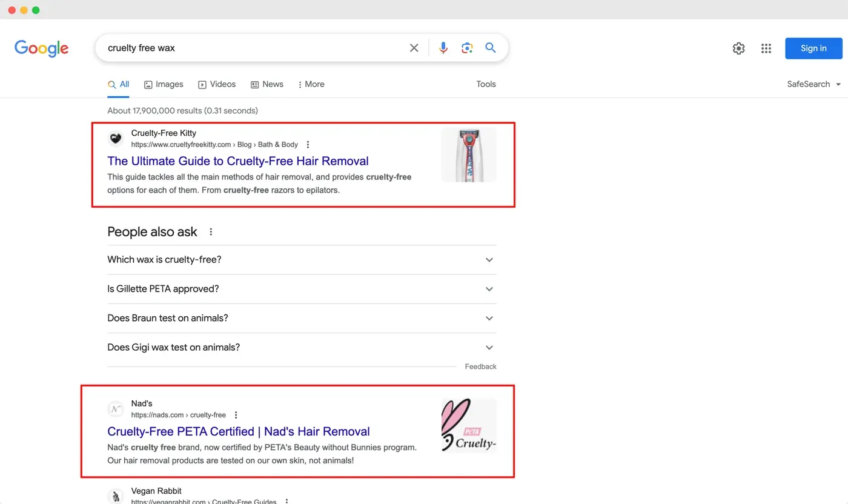Click into the 'cruelty free wax' search field
The width and height of the screenshot is (848, 504).
pyautogui.click(x=254, y=48)
